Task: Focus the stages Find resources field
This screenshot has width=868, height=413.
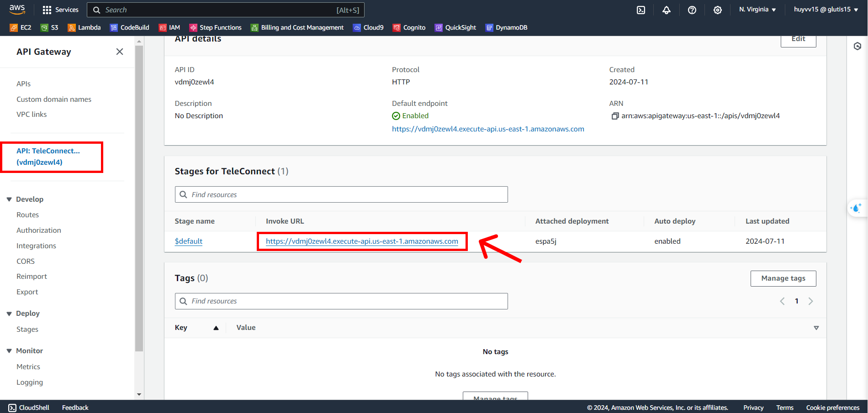Action: [x=341, y=194]
